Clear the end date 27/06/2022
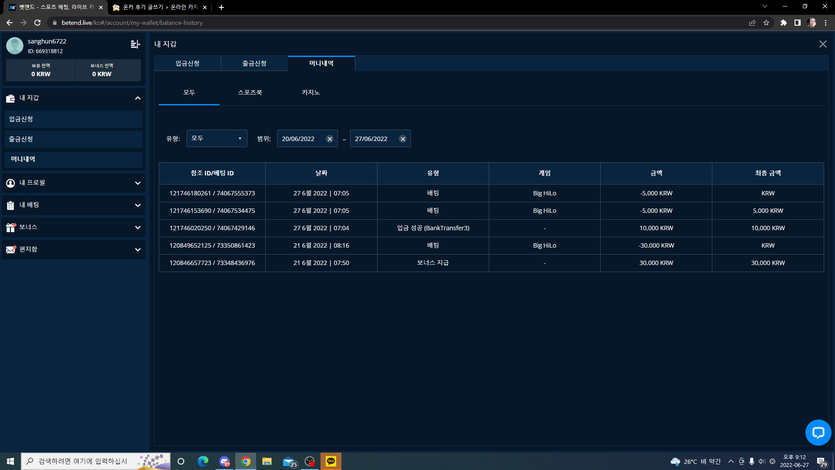The image size is (835, 470). (x=403, y=139)
